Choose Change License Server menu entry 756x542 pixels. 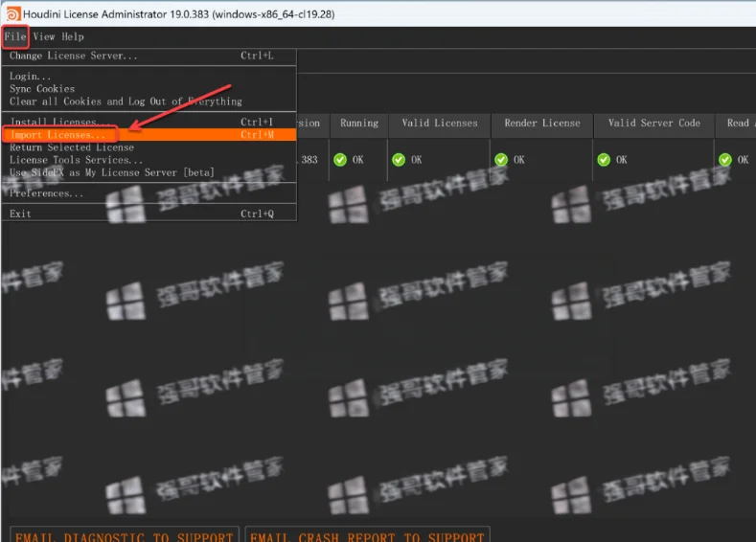tap(149, 56)
